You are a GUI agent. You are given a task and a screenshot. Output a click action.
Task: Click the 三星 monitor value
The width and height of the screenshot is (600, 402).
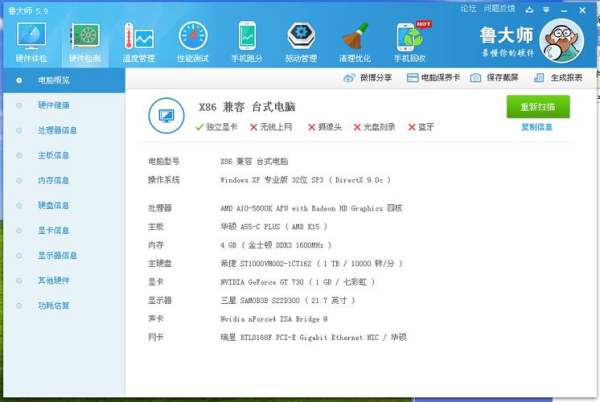[x=288, y=301]
